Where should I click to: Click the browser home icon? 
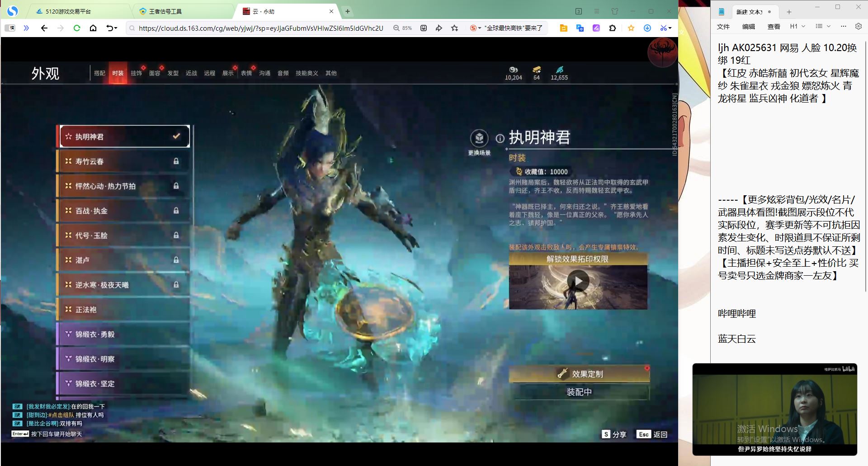coord(93,28)
